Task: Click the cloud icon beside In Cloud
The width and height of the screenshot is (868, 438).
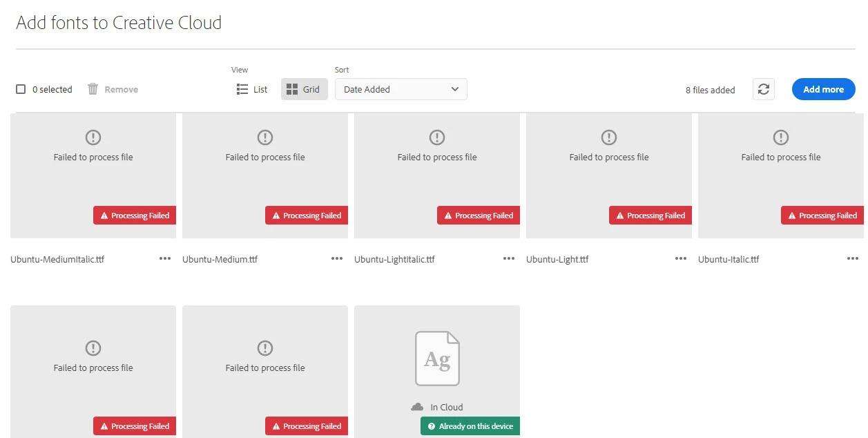Action: [417, 407]
